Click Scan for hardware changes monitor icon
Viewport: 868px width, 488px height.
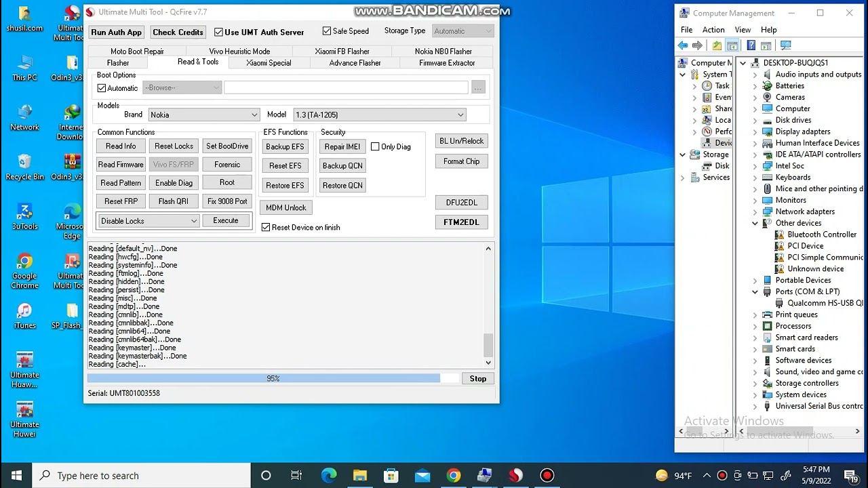(786, 45)
